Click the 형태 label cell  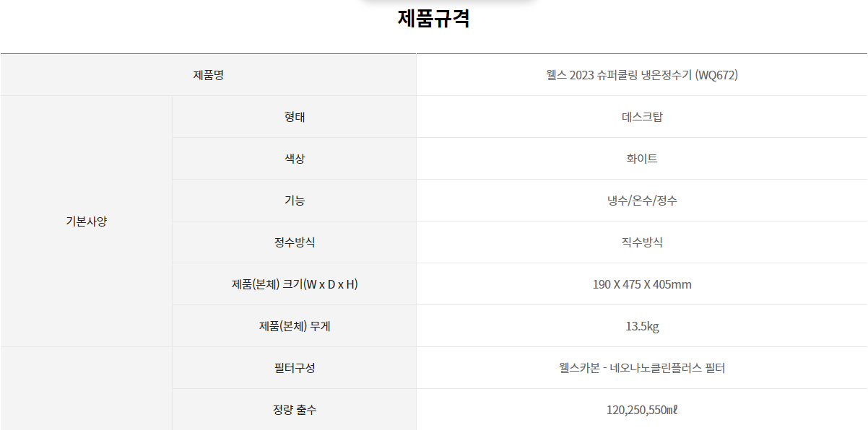pos(295,117)
